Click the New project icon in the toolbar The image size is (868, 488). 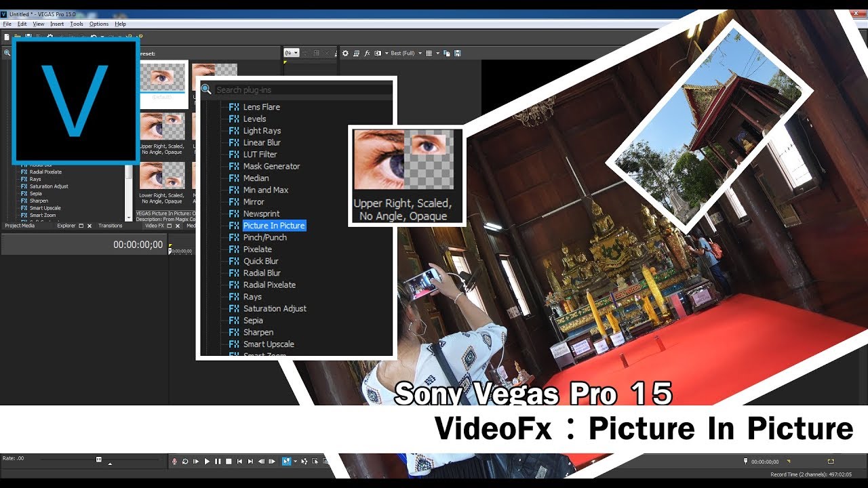click(7, 37)
